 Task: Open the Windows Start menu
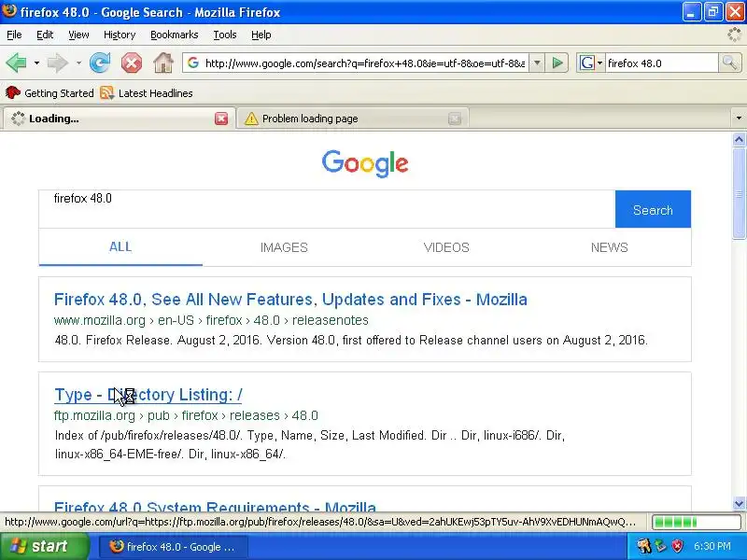click(44, 546)
